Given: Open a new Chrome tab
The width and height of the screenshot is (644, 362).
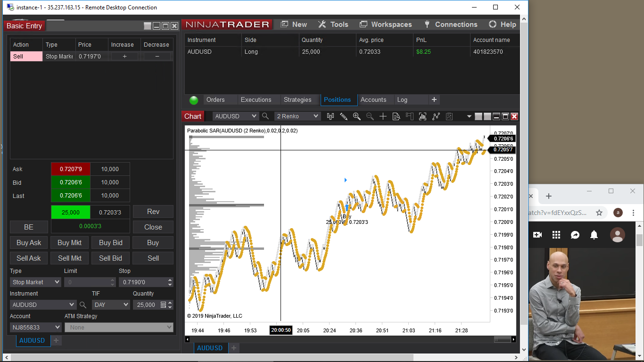Looking at the screenshot, I should [548, 196].
